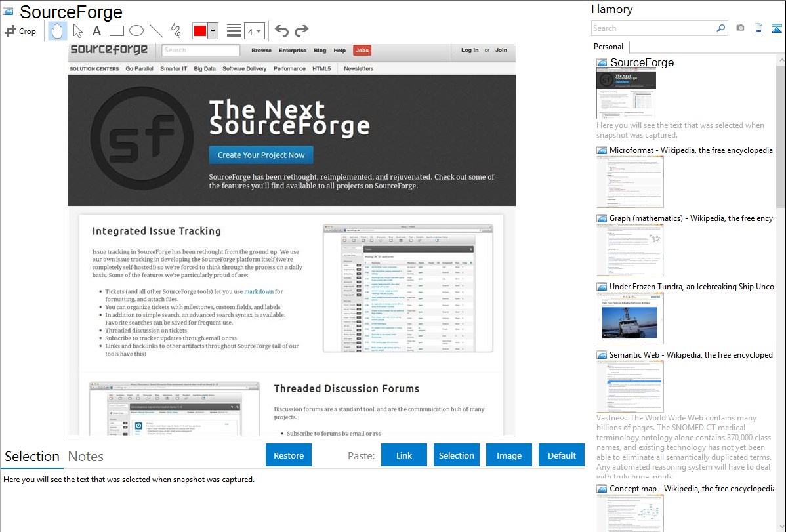Select the ellipse drawing tool

coord(136,31)
